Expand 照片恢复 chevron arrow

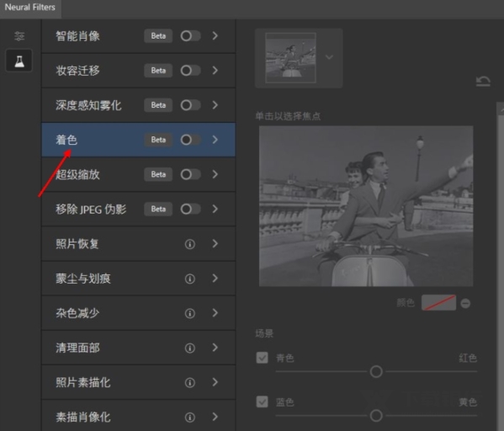point(215,244)
